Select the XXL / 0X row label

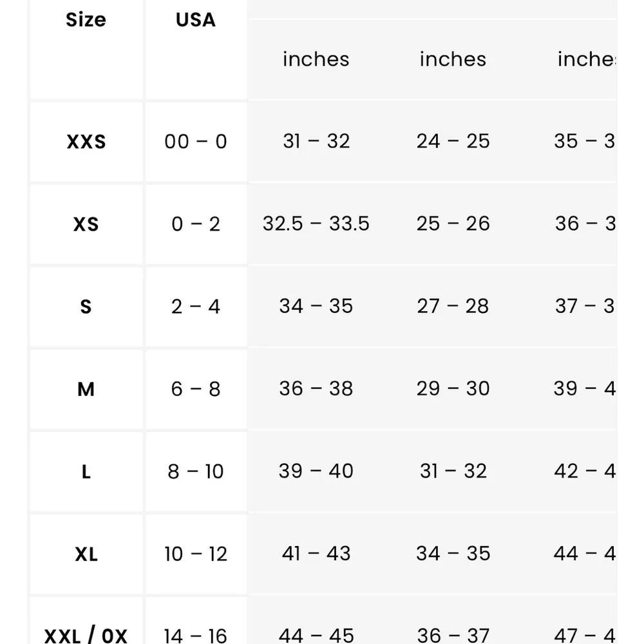click(x=86, y=635)
